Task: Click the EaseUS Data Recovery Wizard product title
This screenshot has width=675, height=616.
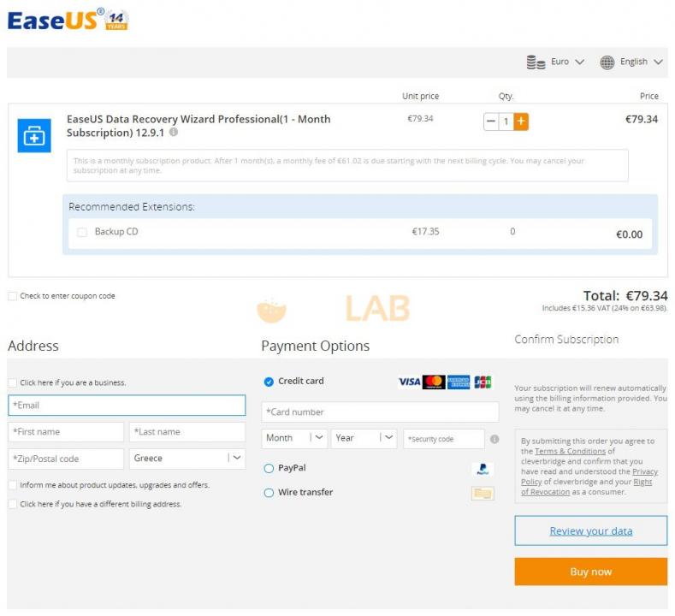Action: pos(198,126)
